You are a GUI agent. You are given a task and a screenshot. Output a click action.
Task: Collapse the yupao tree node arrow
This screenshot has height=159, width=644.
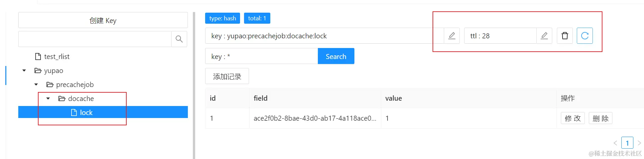tap(24, 71)
